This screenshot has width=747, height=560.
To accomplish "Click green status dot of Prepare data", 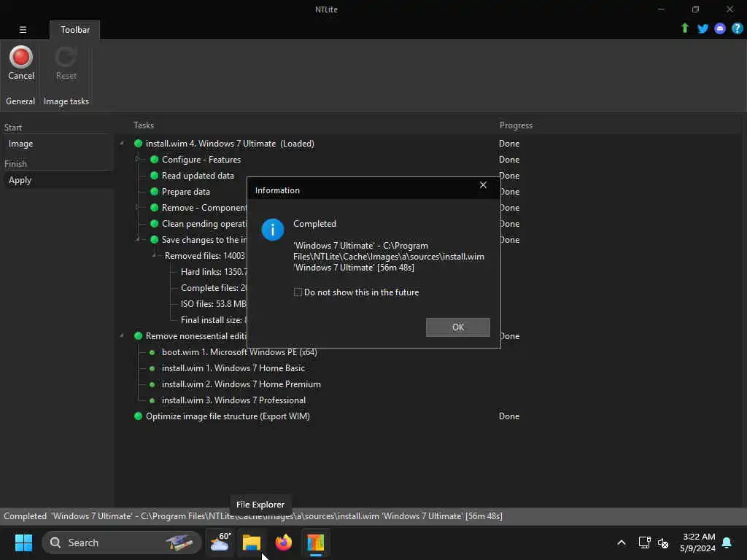I will pyautogui.click(x=154, y=192).
